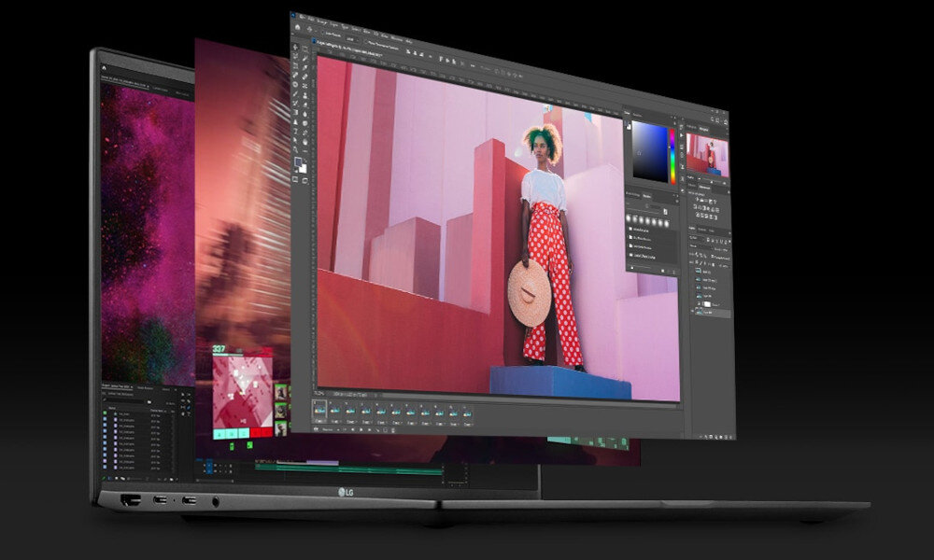Toggle the Auto-Select checkbox in options bar

(x=323, y=33)
